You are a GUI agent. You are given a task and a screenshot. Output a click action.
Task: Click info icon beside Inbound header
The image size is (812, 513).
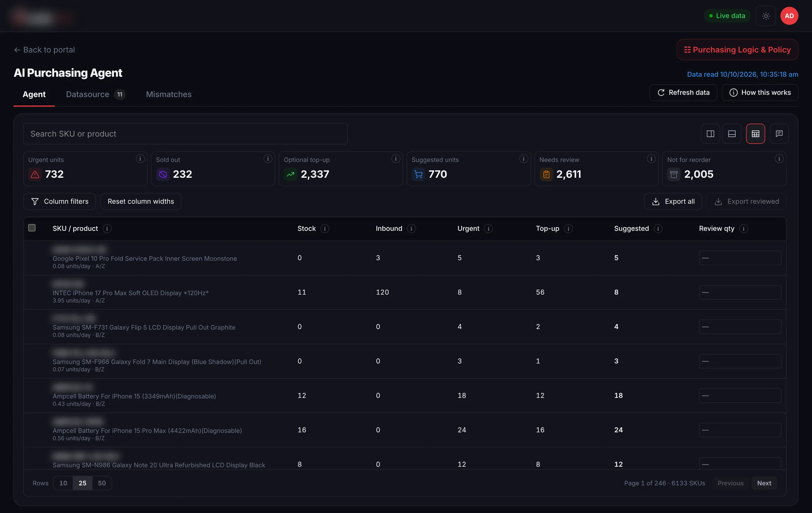point(411,229)
